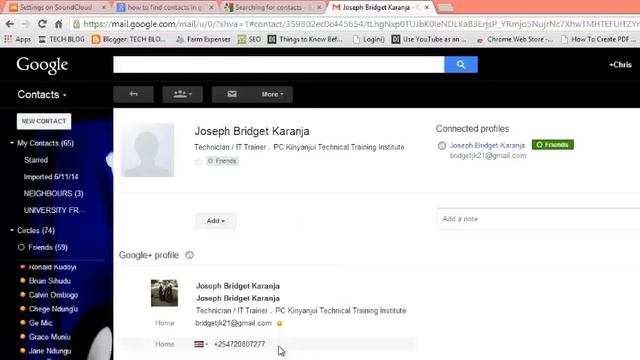Open the Contacts dropdown menu
Image resolution: width=640 pixels, height=360 pixels.
tap(42, 95)
